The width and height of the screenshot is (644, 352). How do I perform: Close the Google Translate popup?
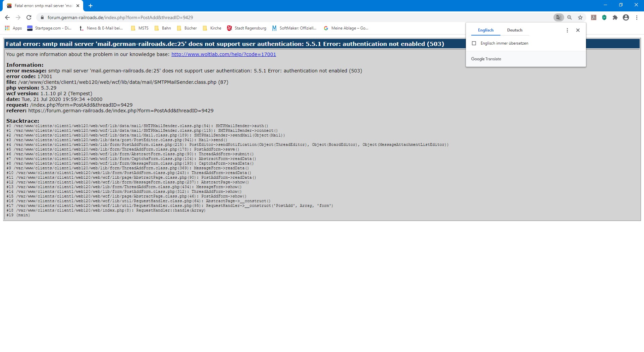[578, 30]
